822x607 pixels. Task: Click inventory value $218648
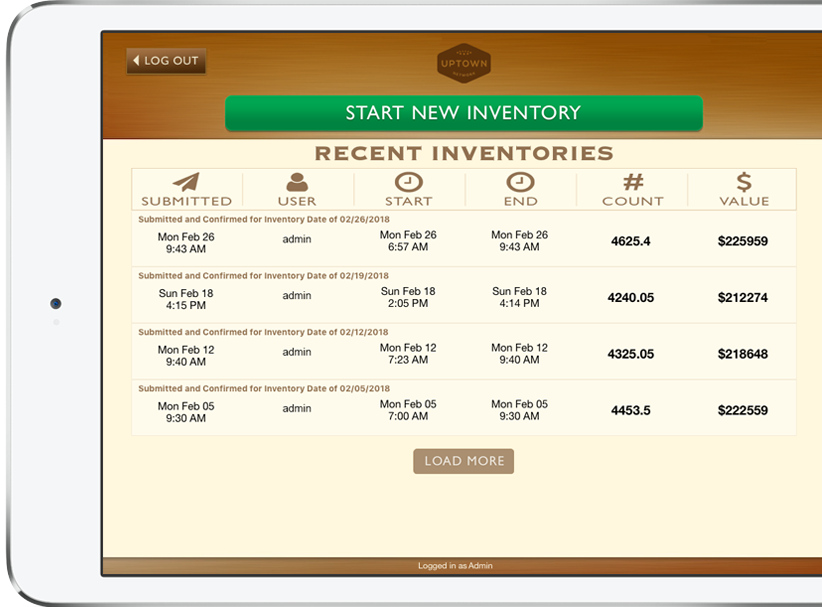[x=743, y=354]
